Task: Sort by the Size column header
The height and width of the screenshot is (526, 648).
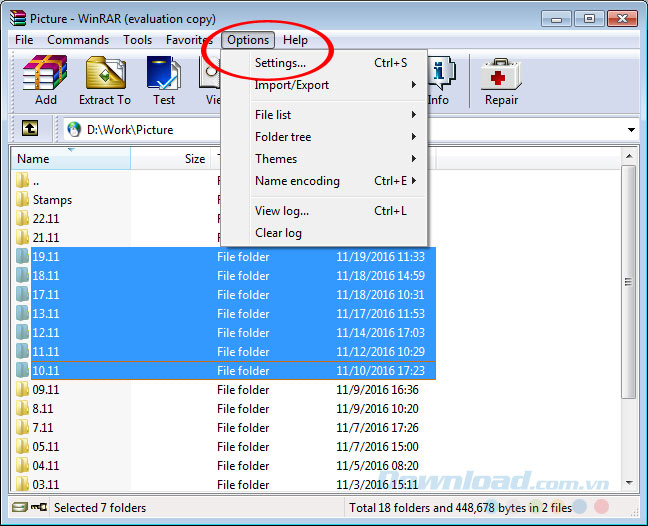Action: coord(171,159)
